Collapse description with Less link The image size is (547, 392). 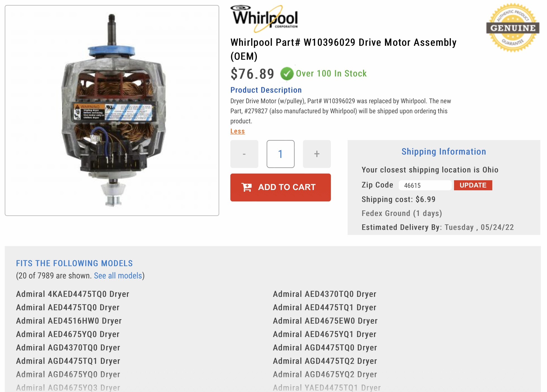(237, 131)
